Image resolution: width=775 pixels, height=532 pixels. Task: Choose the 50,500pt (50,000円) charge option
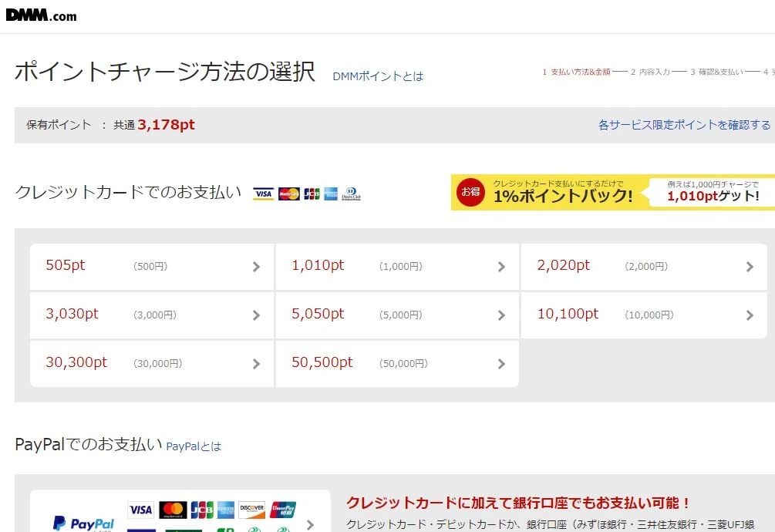coord(397,364)
